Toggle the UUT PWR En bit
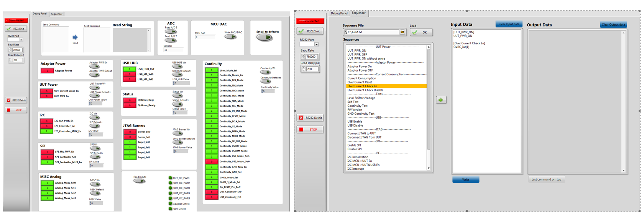Screen dimensions: 644x218 coord(47,96)
